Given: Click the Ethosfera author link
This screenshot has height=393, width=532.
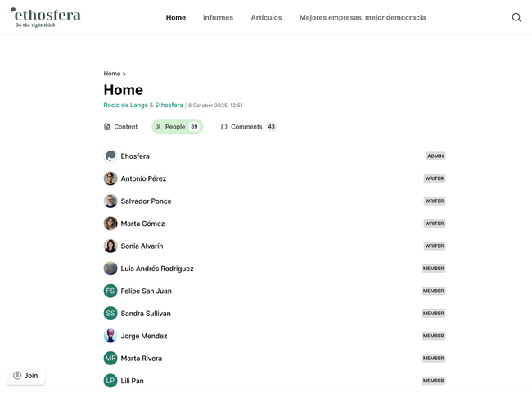Looking at the screenshot, I should (x=169, y=106).
